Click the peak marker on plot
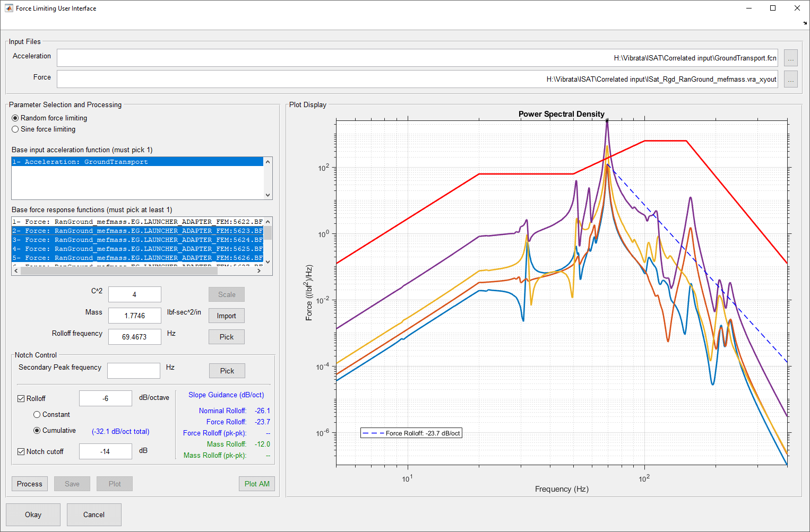The width and height of the screenshot is (810, 532). pos(607,120)
